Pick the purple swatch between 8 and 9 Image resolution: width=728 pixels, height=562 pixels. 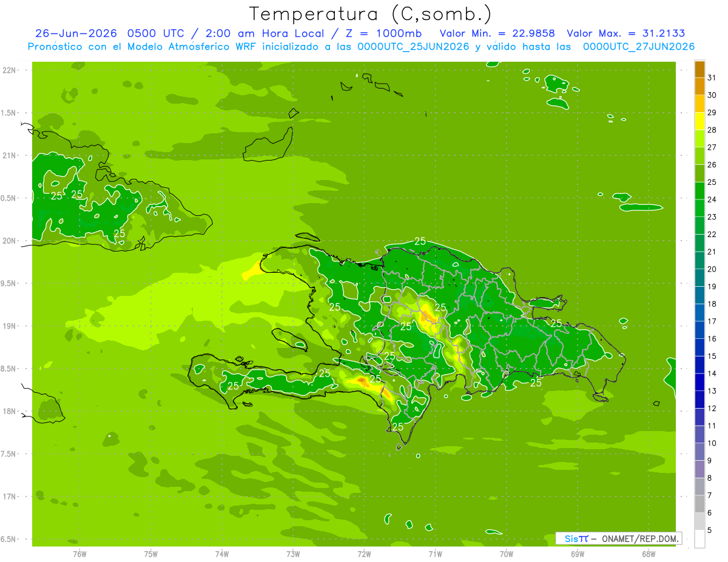(699, 469)
